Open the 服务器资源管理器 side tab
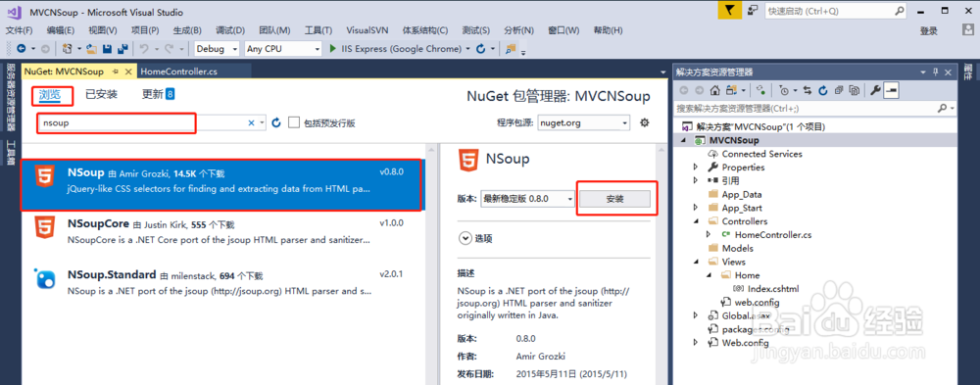The image size is (980, 385). click(x=10, y=98)
